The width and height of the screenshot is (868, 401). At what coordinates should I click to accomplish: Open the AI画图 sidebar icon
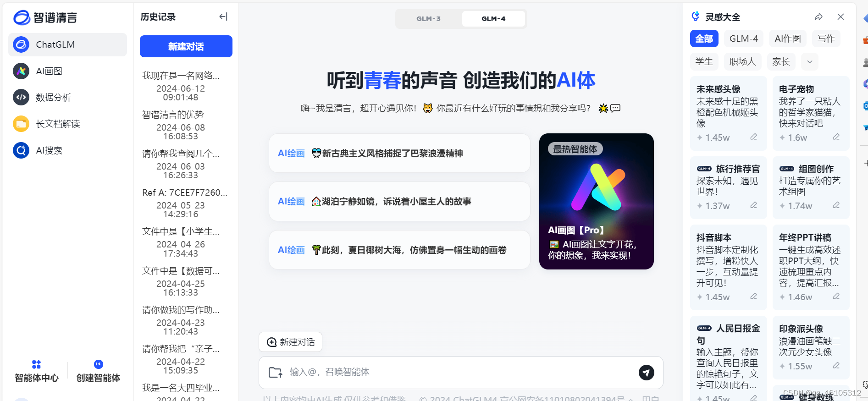coord(21,71)
